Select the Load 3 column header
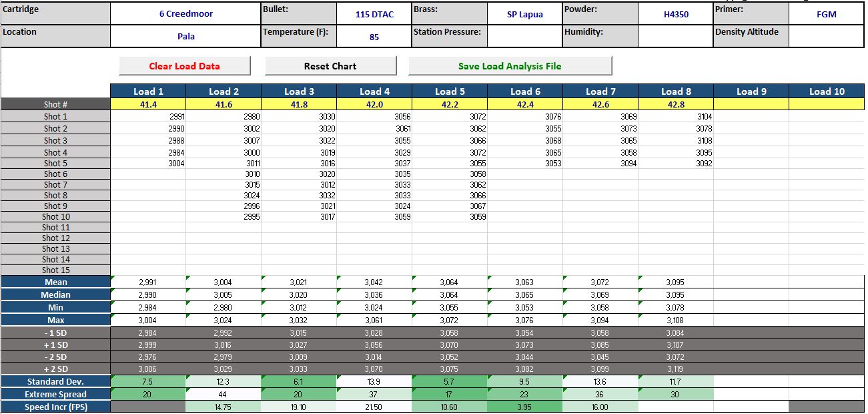 (x=299, y=91)
